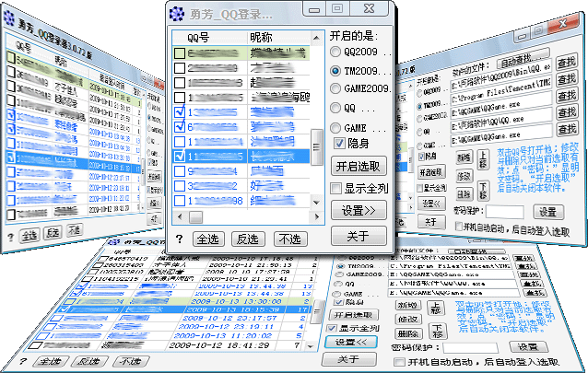Uncheck 显示全列 in the bottom window
The image size is (588, 373).
(332, 328)
